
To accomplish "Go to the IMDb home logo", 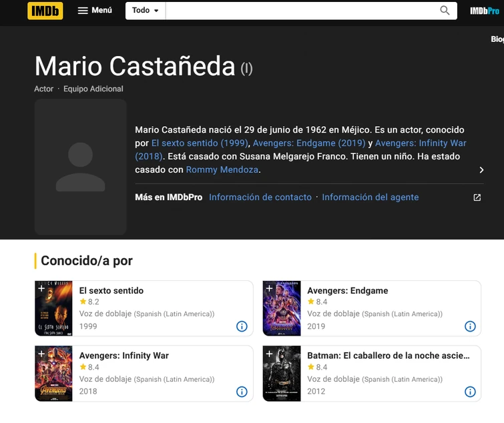I will coord(45,11).
